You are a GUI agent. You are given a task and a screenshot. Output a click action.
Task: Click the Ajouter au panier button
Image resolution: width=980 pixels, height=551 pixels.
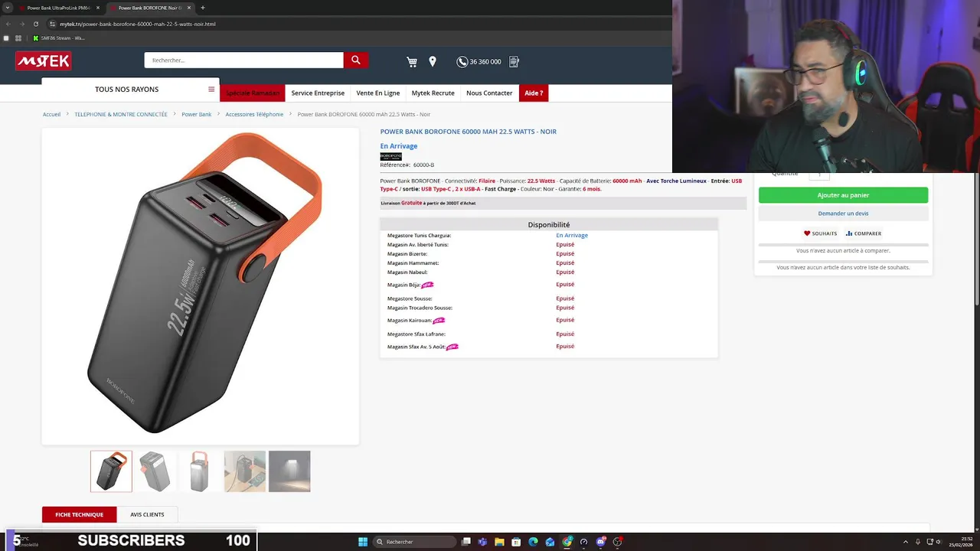[843, 195]
